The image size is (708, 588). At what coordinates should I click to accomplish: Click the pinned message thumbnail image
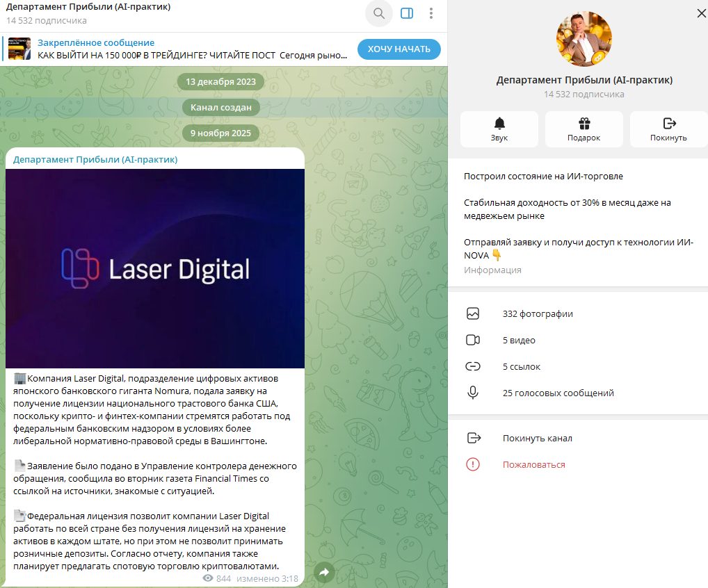point(19,49)
